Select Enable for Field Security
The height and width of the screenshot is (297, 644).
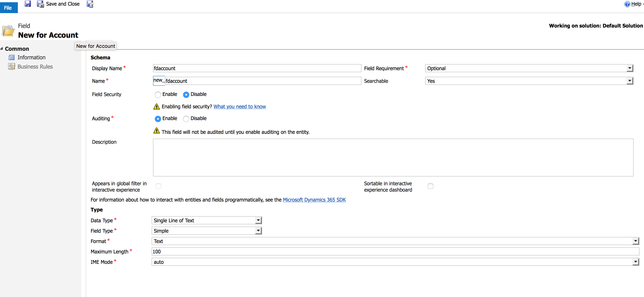158,95
